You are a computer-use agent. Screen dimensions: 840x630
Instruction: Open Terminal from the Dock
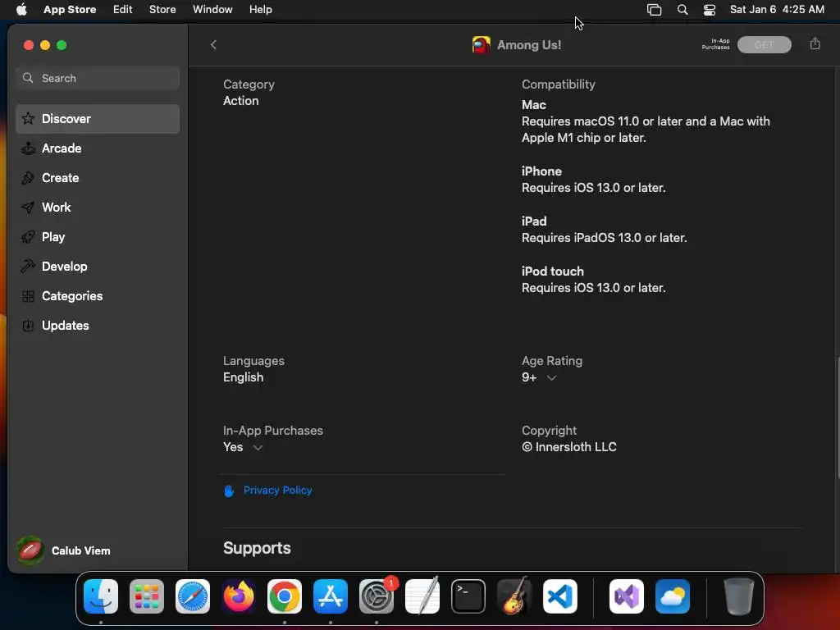468,596
